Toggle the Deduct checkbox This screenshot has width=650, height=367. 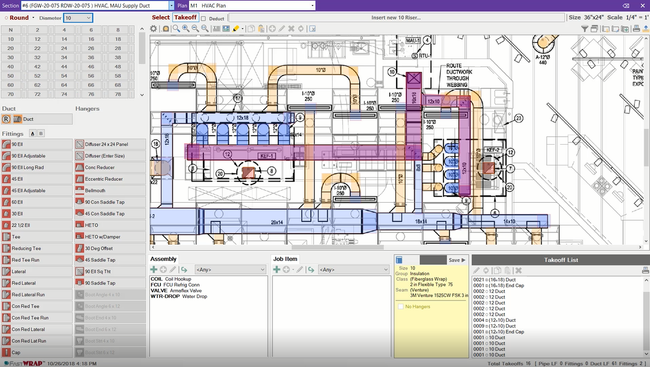(x=204, y=18)
